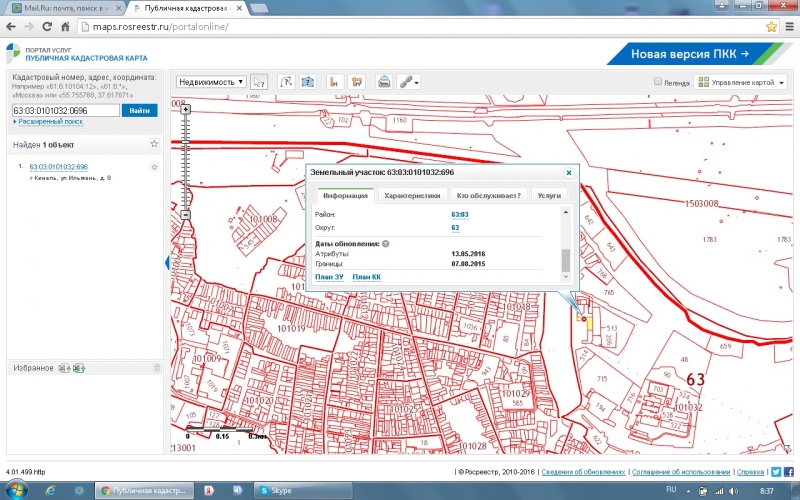Click the Публичная кадастровая карта logo
This screenshot has height=500, width=800.
77,54
